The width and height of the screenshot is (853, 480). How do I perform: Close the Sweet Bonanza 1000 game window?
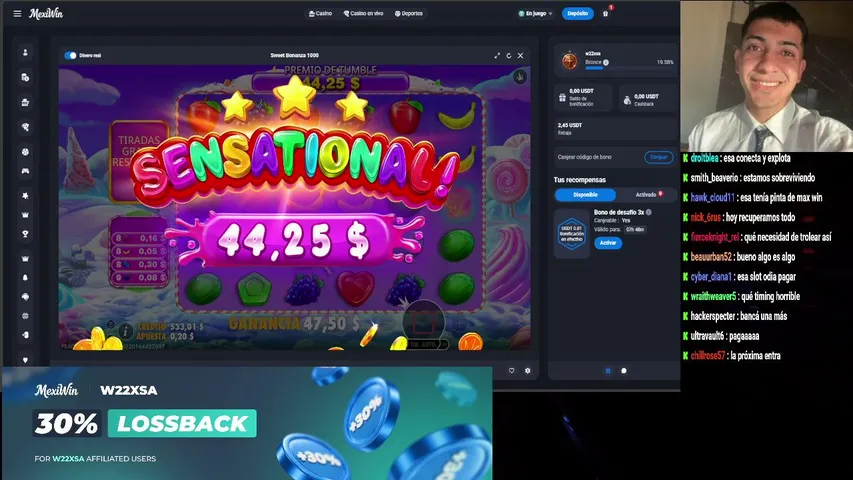pos(521,56)
